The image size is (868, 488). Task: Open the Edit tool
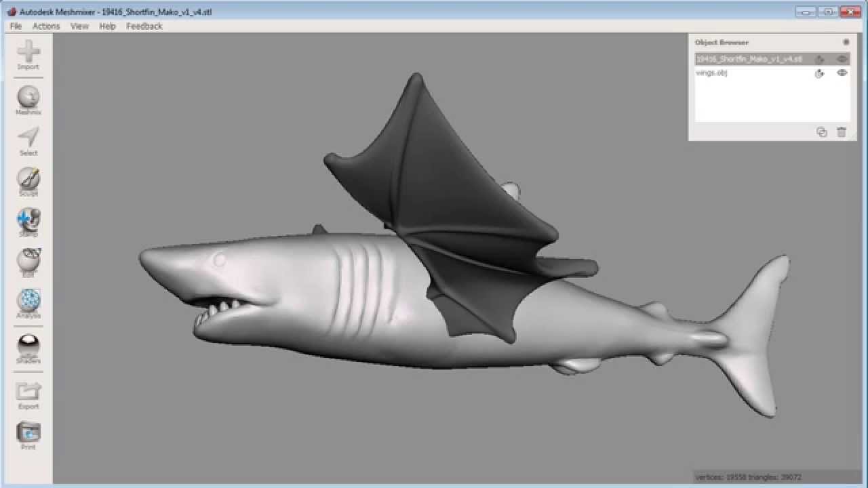(28, 264)
